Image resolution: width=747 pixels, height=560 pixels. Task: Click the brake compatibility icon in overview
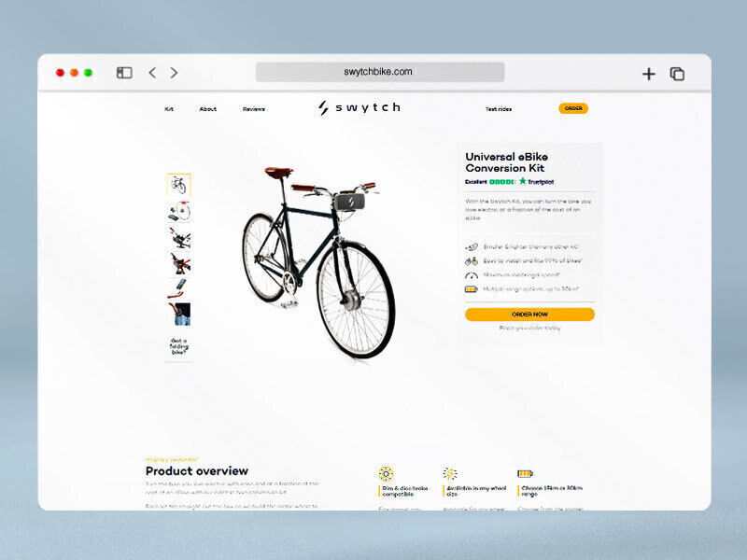click(x=386, y=474)
